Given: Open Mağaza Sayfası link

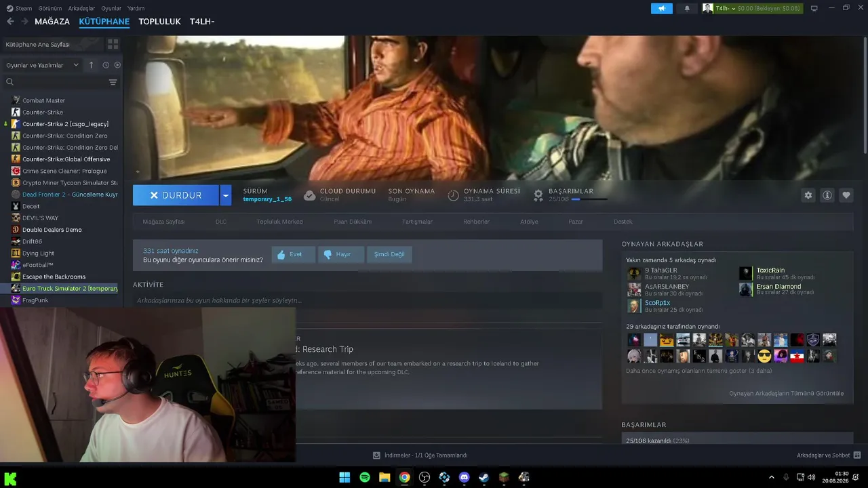Looking at the screenshot, I should pyautogui.click(x=163, y=222).
